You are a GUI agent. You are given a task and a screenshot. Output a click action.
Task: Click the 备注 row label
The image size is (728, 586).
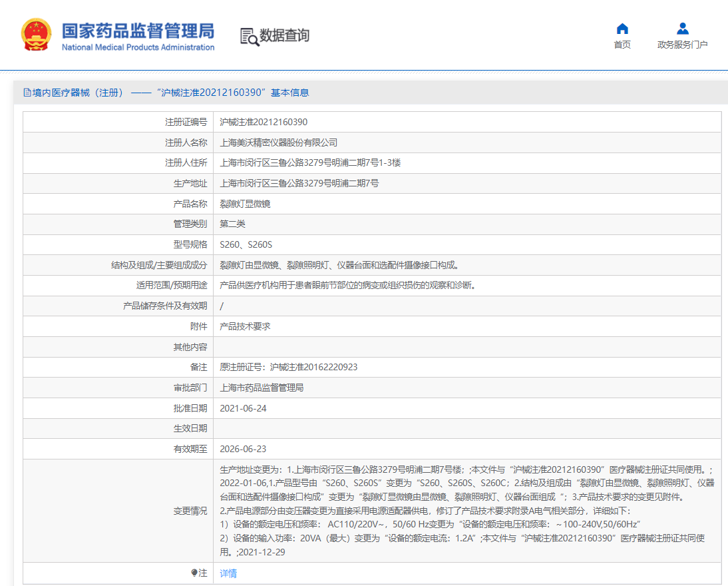click(x=199, y=367)
